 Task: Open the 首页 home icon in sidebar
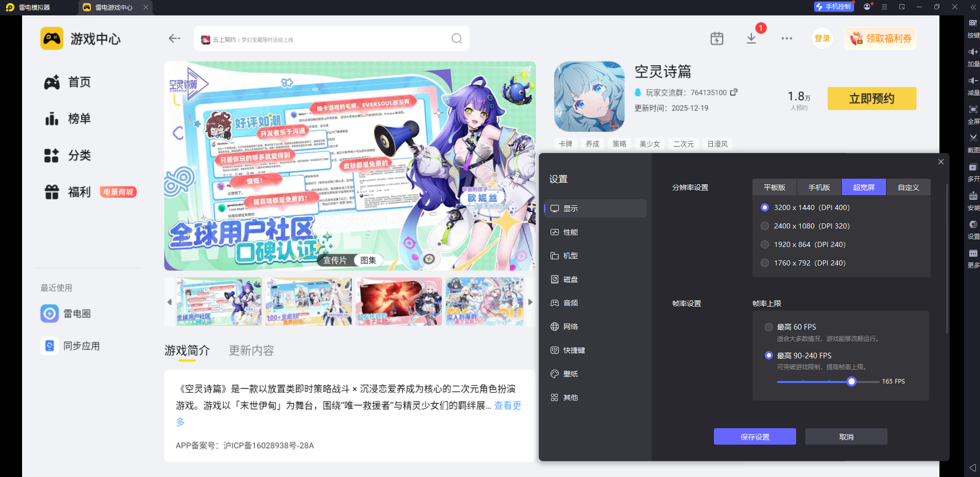[52, 82]
